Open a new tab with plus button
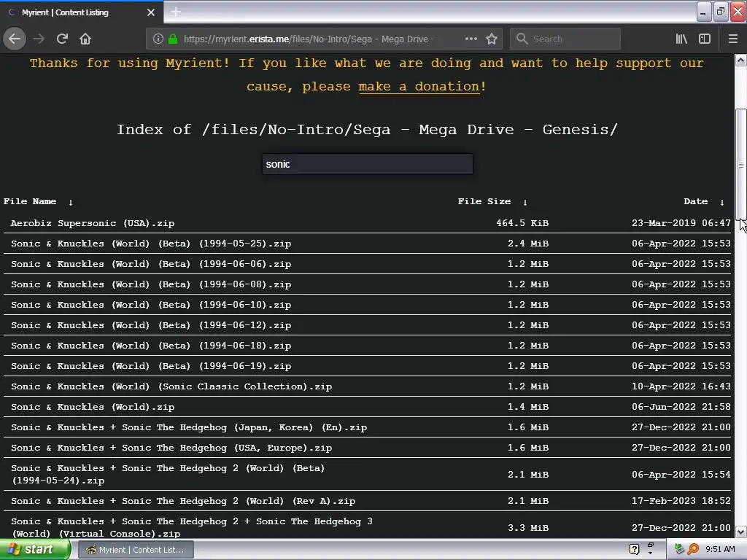747x560 pixels. coord(176,12)
